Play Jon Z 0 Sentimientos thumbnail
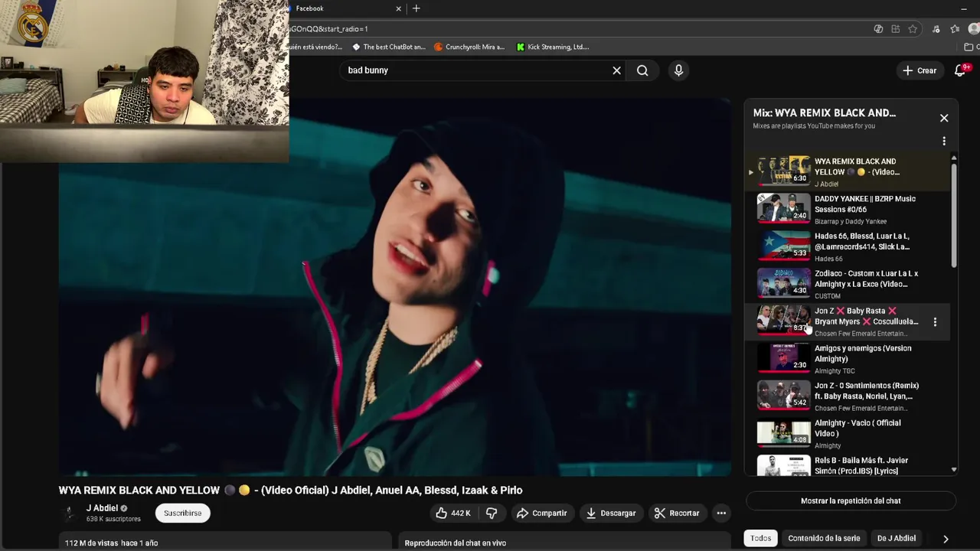 click(783, 395)
